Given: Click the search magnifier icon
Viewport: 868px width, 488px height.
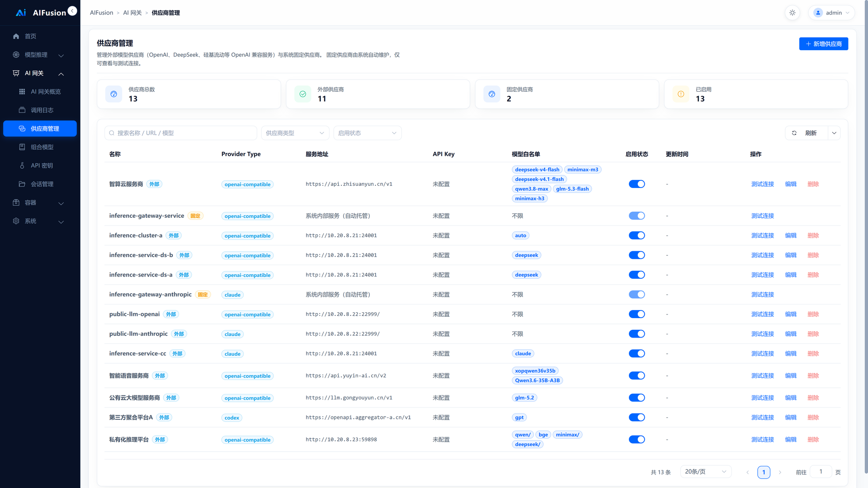Looking at the screenshot, I should pyautogui.click(x=112, y=133).
